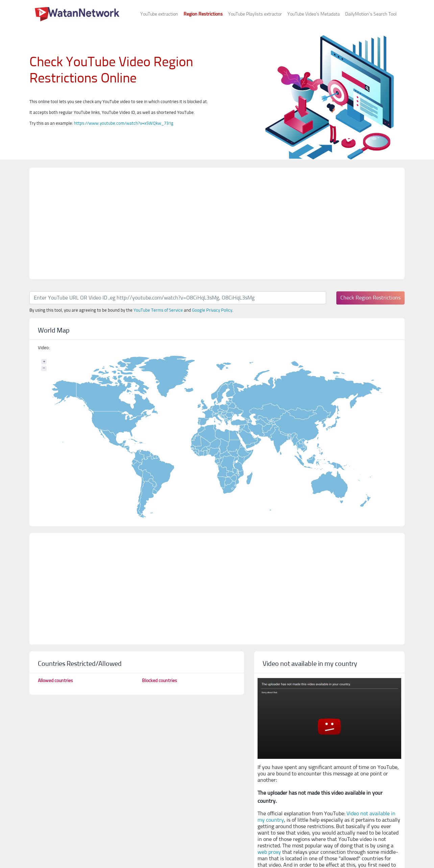
Task: Open the example YouTube watch link
Action: pos(124,123)
